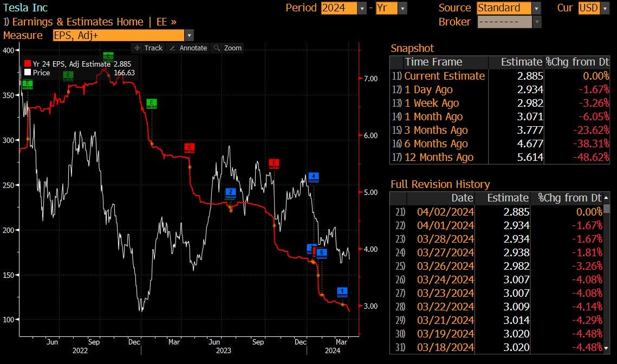Click the Tesla Inc title

[x=25, y=8]
